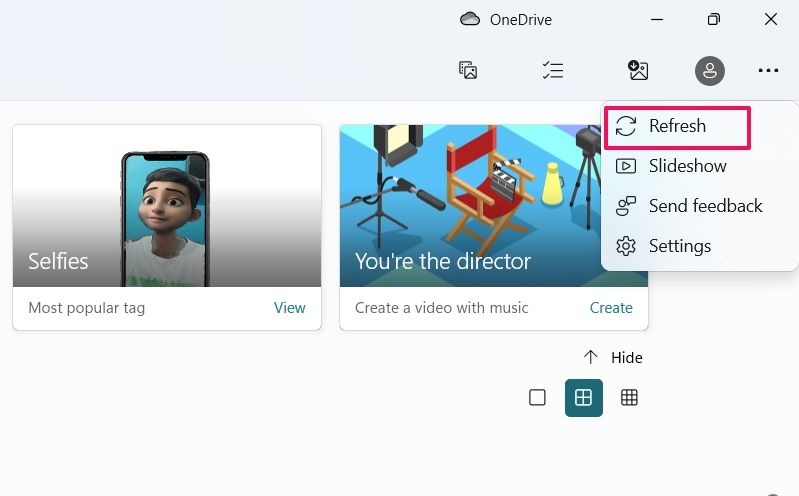This screenshot has width=799, height=496.
Task: Open the save/download image icon
Action: [x=637, y=70]
